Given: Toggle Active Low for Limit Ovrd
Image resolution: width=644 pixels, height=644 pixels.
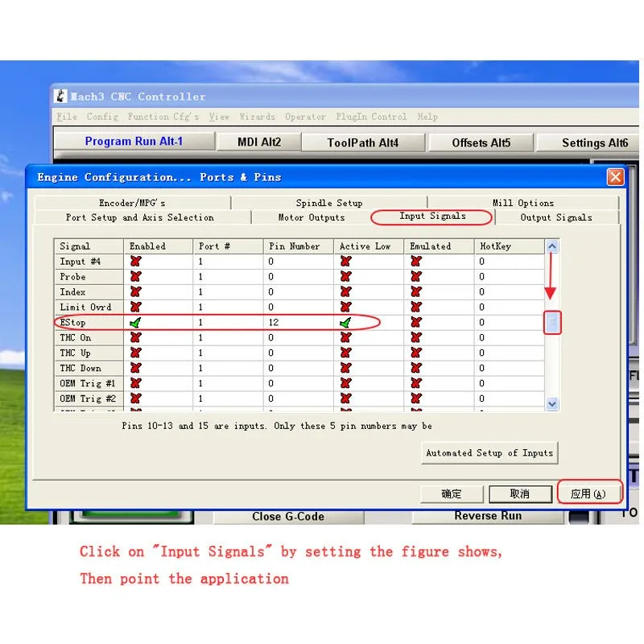Looking at the screenshot, I should point(346,307).
